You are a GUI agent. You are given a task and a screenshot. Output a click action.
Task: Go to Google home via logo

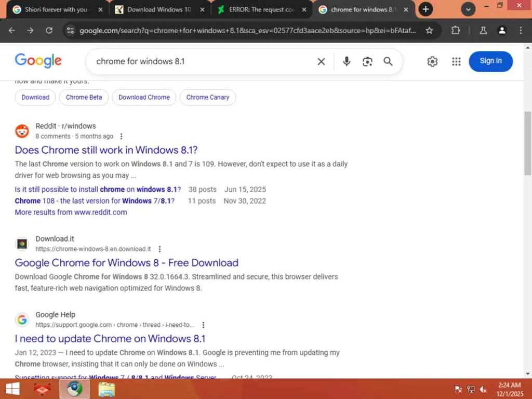tap(38, 61)
